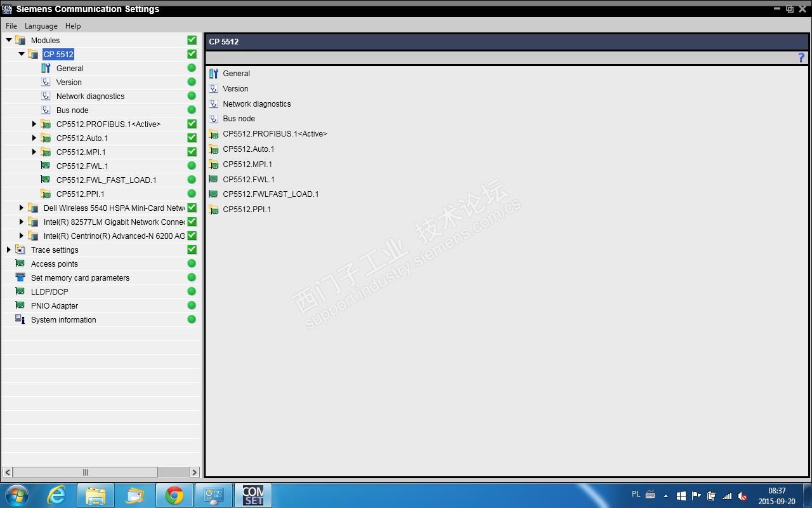The height and width of the screenshot is (508, 812).
Task: Toggle checkbox for Intel(R) 82577LM Gigabit row
Action: pyautogui.click(x=192, y=222)
